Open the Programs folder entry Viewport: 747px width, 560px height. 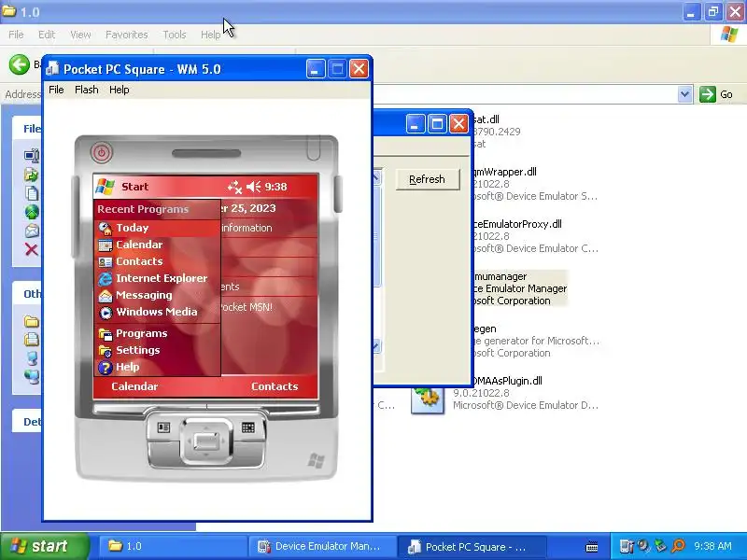tap(157, 333)
